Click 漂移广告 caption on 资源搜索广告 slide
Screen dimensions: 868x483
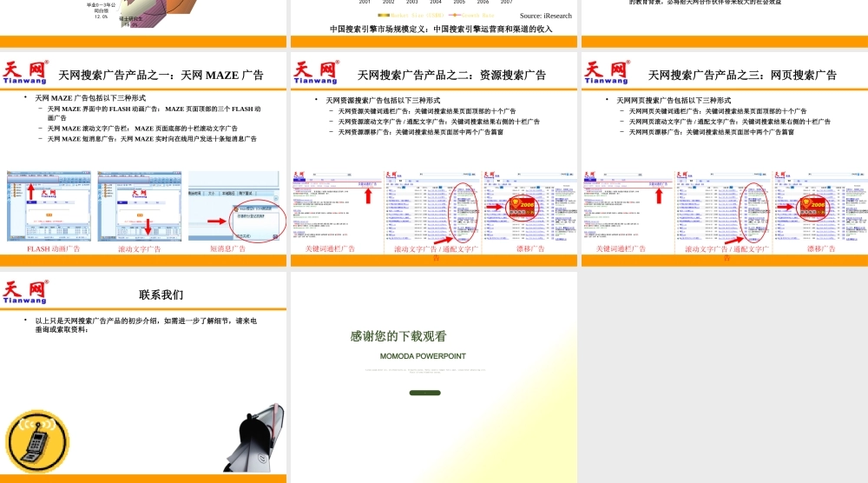pos(530,249)
